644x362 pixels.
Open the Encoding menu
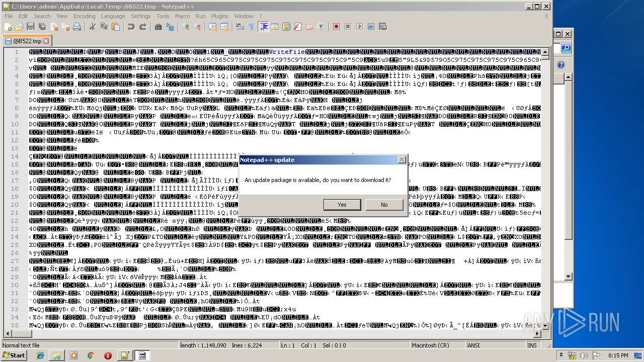[x=84, y=16]
